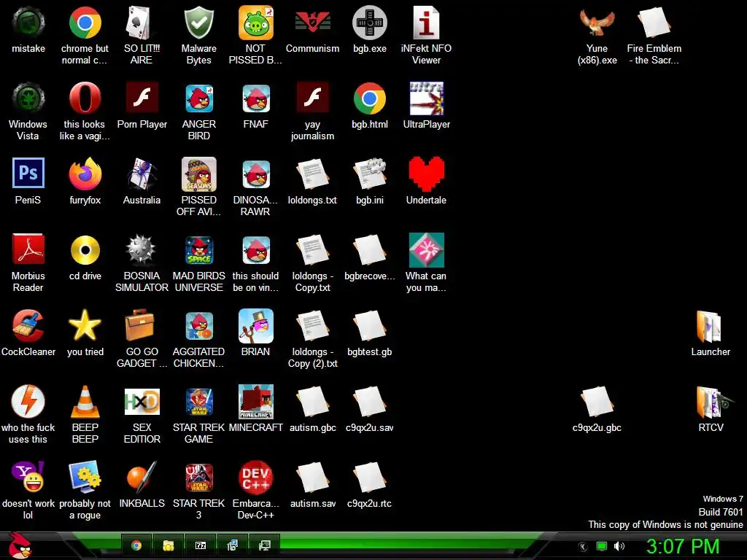This screenshot has height=560, width=747.
Task: Open BEEP BEEP VLC cone icon
Action: coord(85,402)
